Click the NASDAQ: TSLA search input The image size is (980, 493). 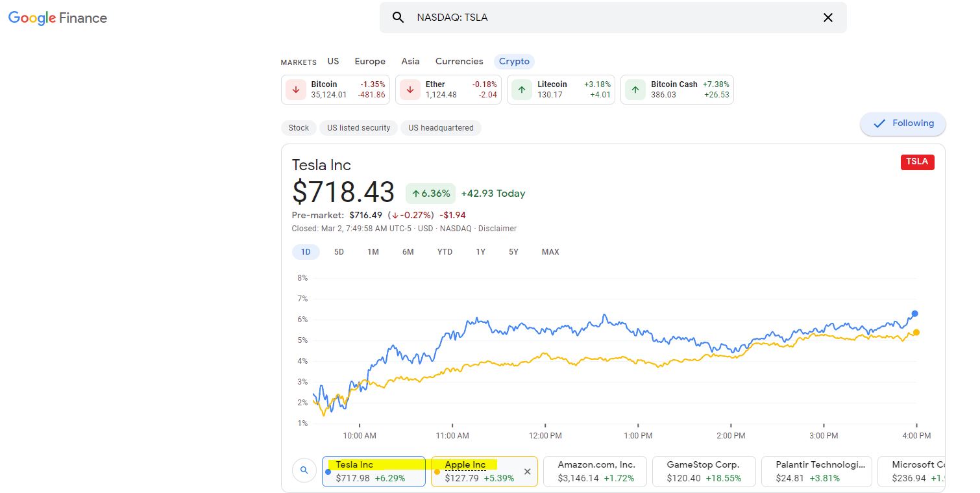click(613, 18)
